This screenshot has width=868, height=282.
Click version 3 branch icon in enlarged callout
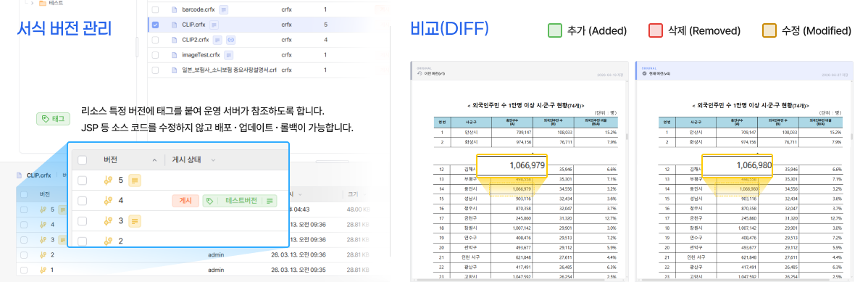pyautogui.click(x=109, y=221)
